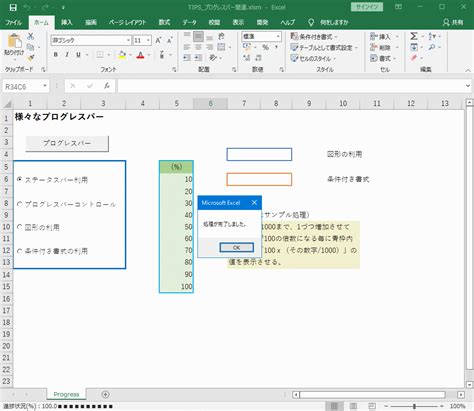
Task: Add a new sheet with plus icon
Action: coord(105,394)
